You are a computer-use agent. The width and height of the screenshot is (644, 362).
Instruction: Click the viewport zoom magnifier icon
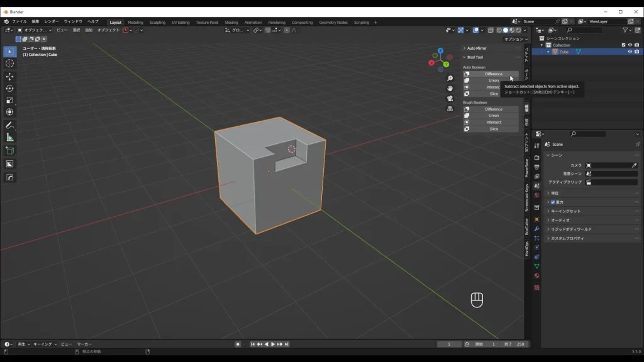450,78
